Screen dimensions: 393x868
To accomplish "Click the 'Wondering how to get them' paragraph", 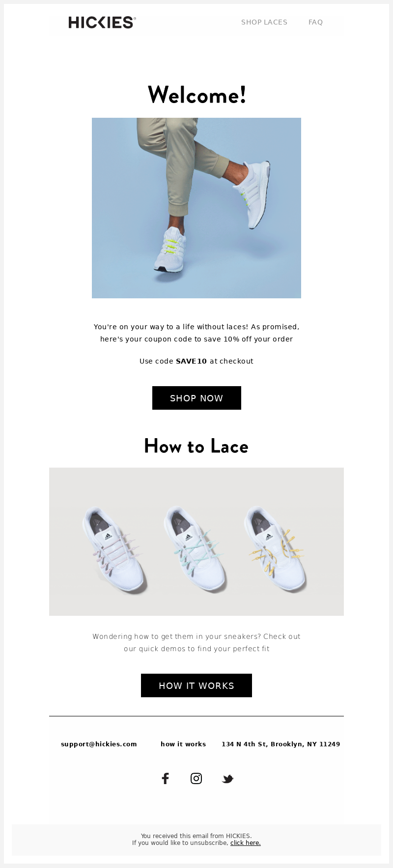I will point(196,642).
